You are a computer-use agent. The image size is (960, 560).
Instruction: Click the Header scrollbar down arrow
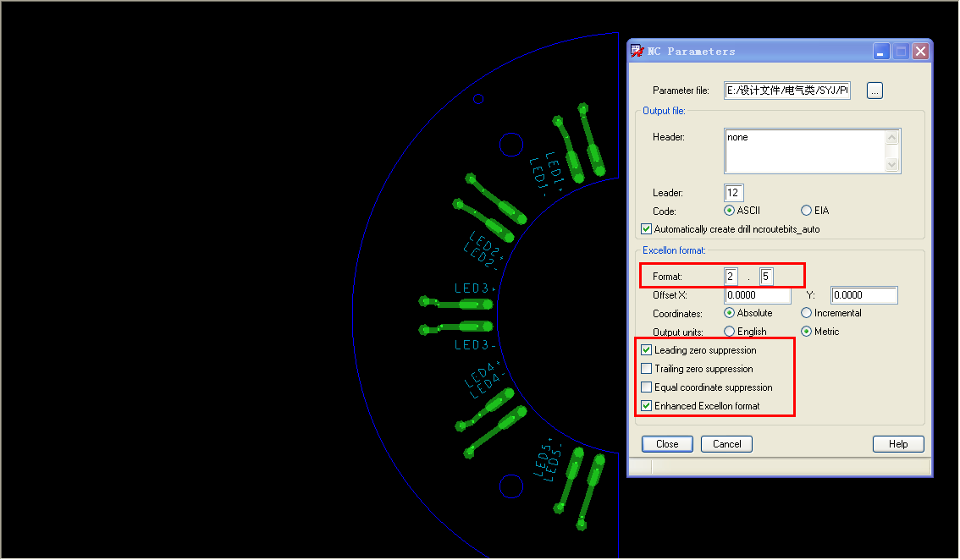891,164
